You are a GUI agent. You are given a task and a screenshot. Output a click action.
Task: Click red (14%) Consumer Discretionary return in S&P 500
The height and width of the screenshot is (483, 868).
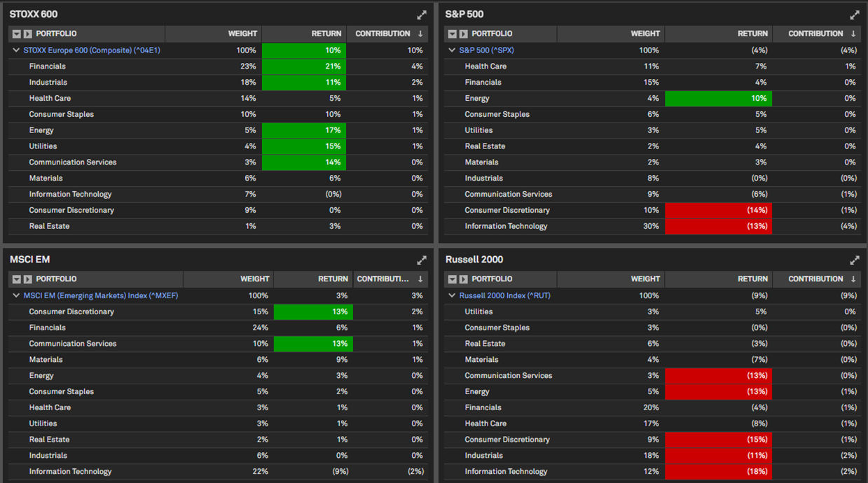pyautogui.click(x=718, y=210)
